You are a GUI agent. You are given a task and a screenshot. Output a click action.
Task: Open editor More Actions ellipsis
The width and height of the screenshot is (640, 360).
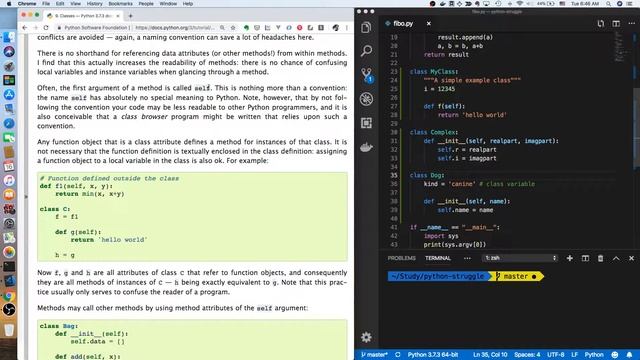(631, 24)
